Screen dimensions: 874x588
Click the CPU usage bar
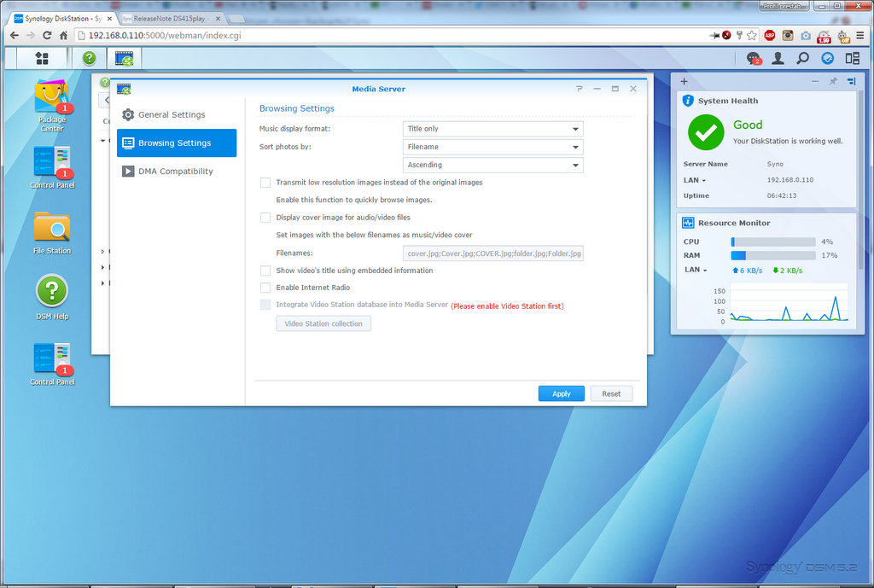pyautogui.click(x=772, y=242)
